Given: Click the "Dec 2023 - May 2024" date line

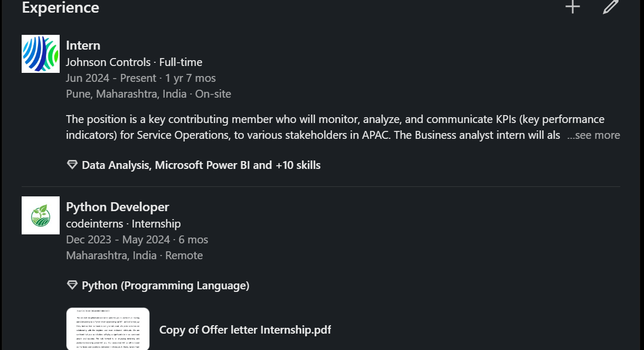Looking at the screenshot, I should point(137,240).
